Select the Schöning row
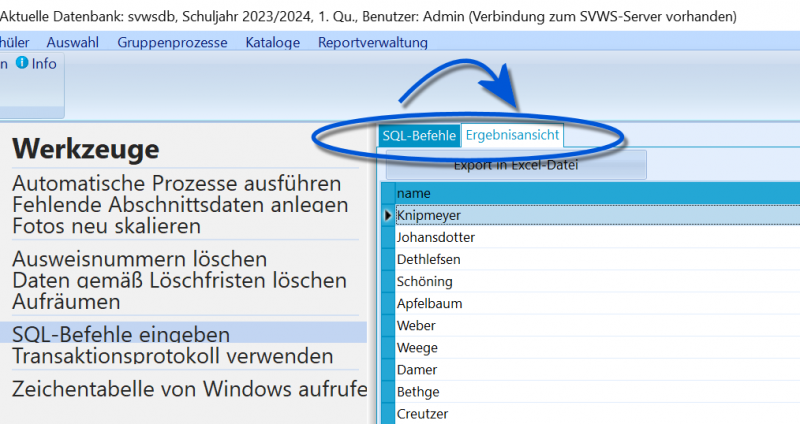Image resolution: width=800 pixels, height=424 pixels. point(598,281)
